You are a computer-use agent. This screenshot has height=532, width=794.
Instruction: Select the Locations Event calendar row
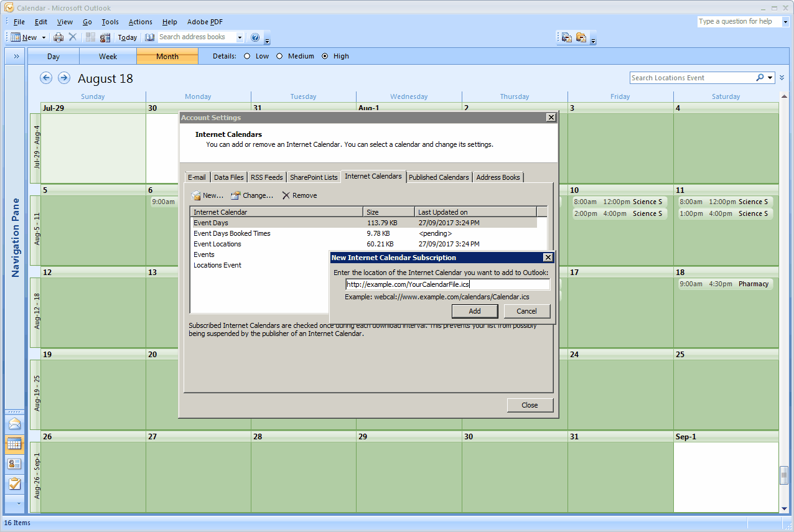click(x=259, y=265)
